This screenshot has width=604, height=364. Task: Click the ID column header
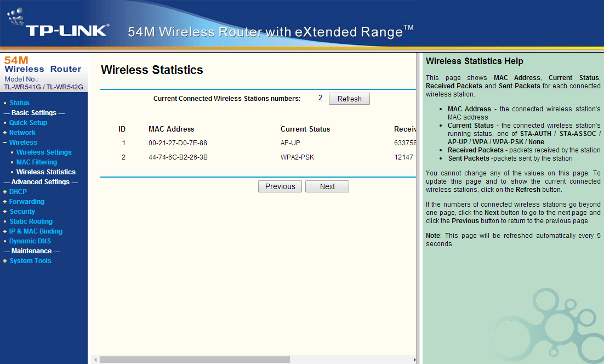coord(122,129)
